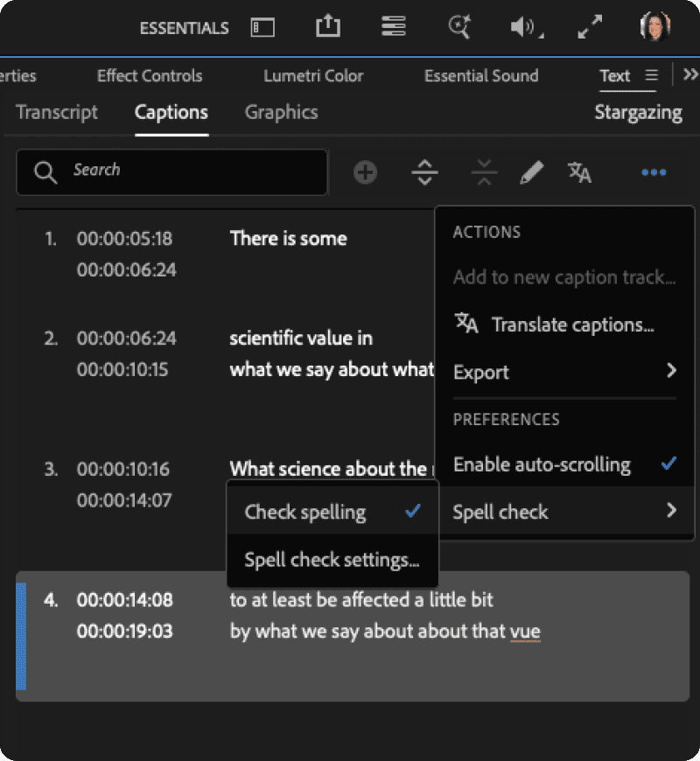Click caption 4 start time 00:00:14:08
Image resolution: width=700 pixels, height=761 pixels.
point(125,600)
